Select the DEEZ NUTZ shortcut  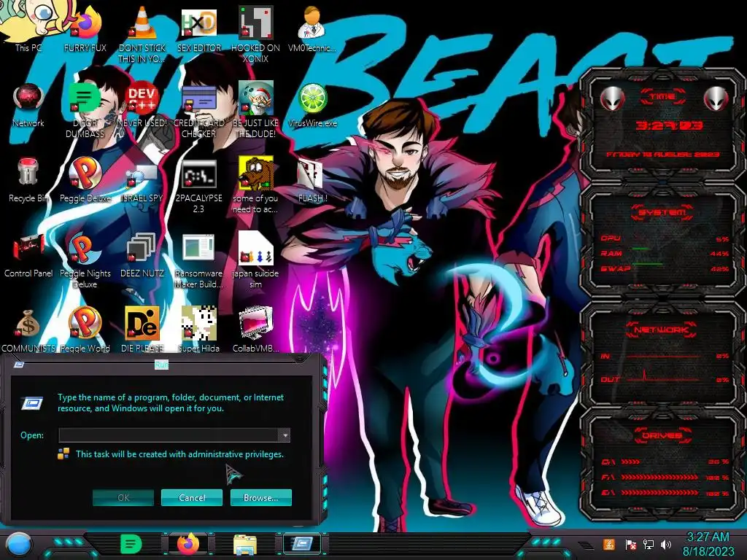click(x=142, y=254)
